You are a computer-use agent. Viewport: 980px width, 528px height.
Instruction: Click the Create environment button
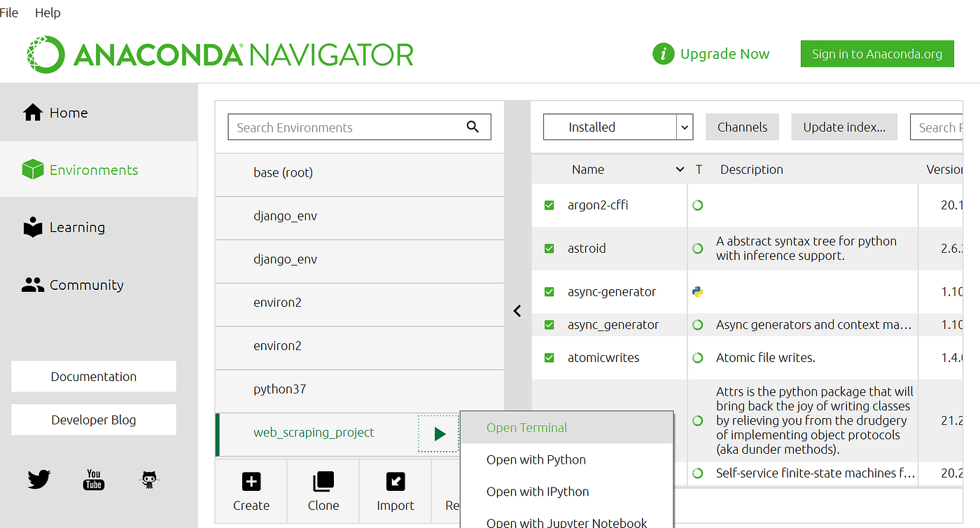(251, 491)
